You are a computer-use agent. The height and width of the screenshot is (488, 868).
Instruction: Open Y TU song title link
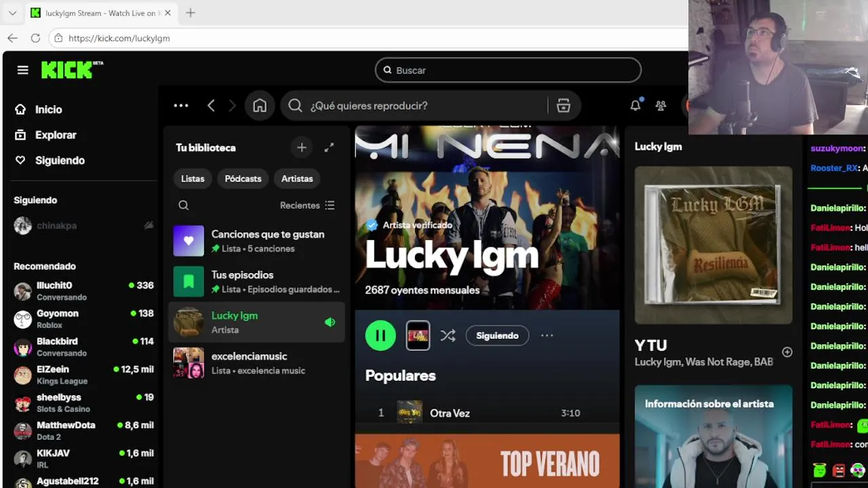click(x=651, y=345)
